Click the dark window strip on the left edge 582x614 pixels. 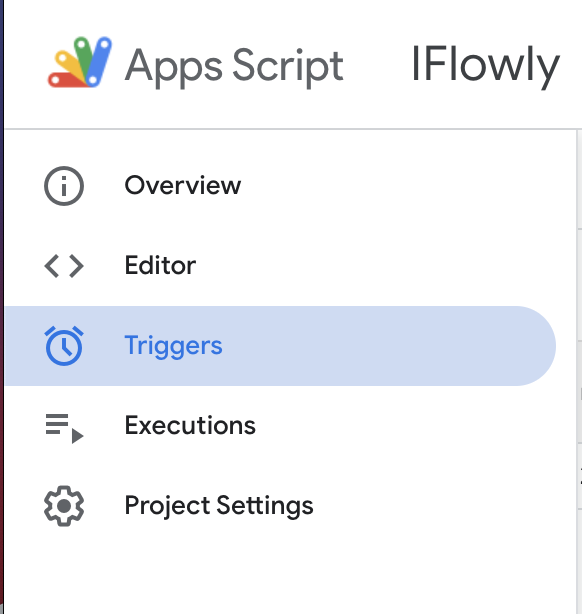(x=2, y=307)
